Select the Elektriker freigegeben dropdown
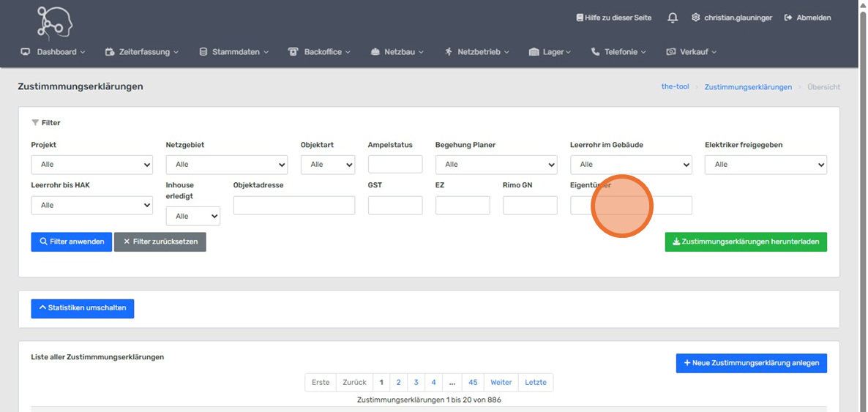The image size is (868, 412). 765,165
